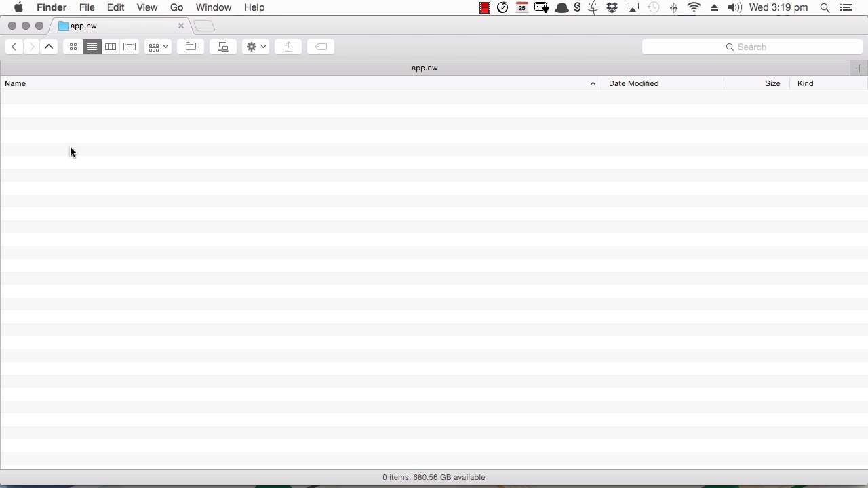This screenshot has width=868, height=488.
Task: Open the Bluetooth status menu
Action: coord(673,7)
